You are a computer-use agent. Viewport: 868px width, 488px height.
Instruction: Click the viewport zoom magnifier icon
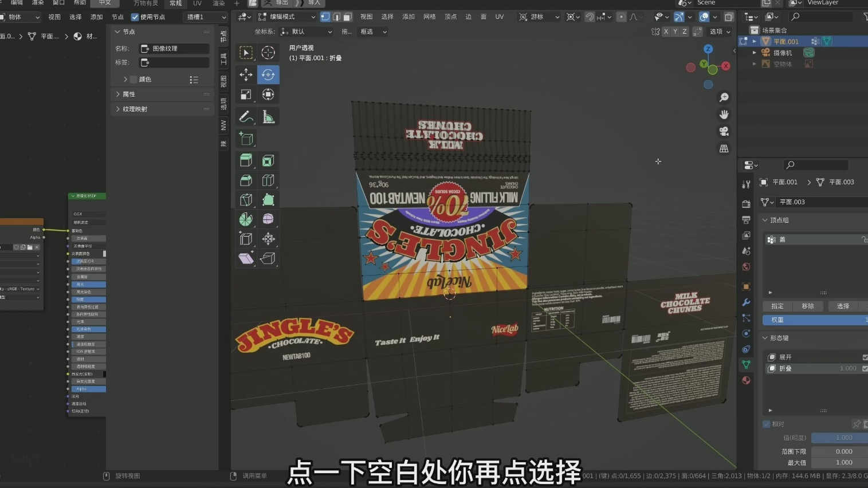click(x=724, y=98)
